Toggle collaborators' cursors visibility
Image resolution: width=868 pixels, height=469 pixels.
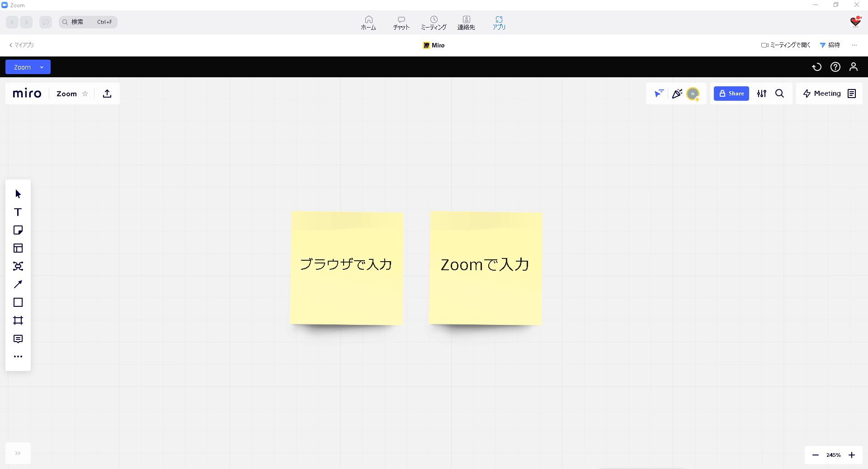point(659,94)
